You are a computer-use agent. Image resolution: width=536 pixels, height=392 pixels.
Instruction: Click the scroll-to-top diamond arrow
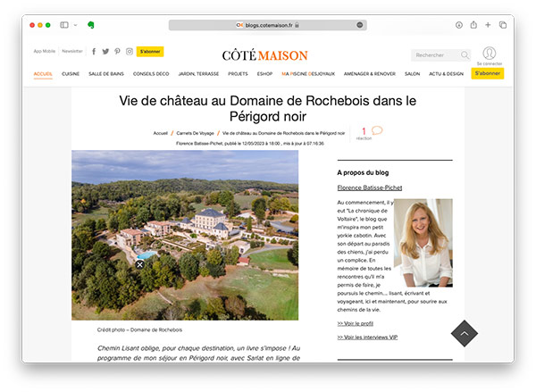tap(465, 333)
